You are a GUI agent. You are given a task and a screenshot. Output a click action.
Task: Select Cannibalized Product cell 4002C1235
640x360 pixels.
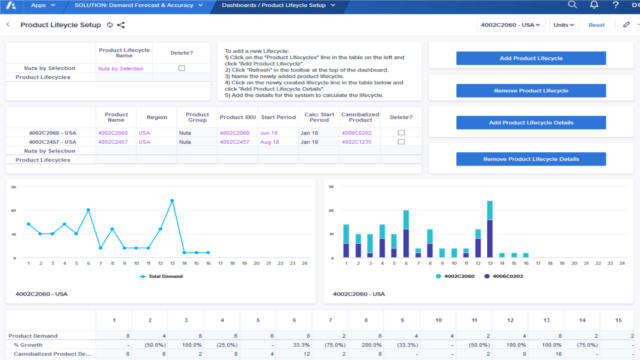coord(360,142)
